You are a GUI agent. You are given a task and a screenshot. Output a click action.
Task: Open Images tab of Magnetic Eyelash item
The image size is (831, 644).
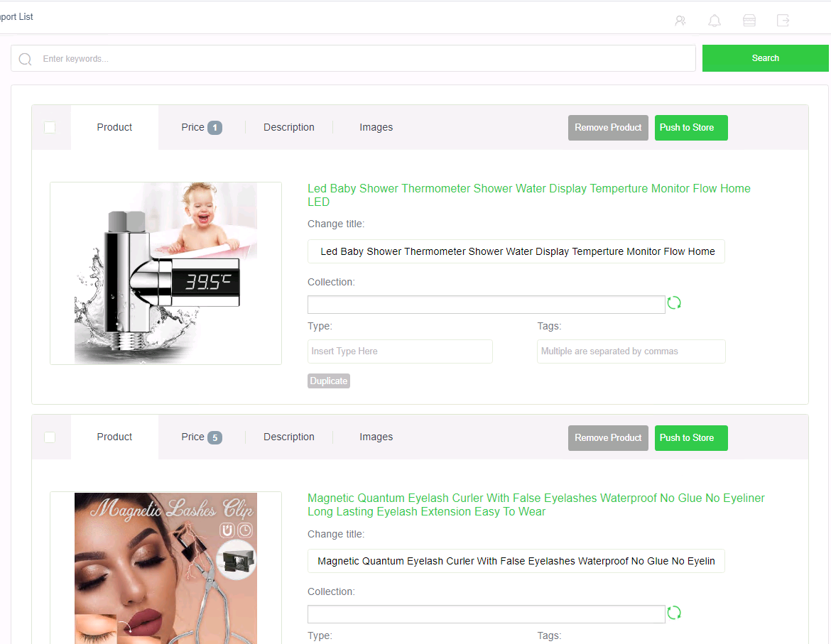point(376,437)
